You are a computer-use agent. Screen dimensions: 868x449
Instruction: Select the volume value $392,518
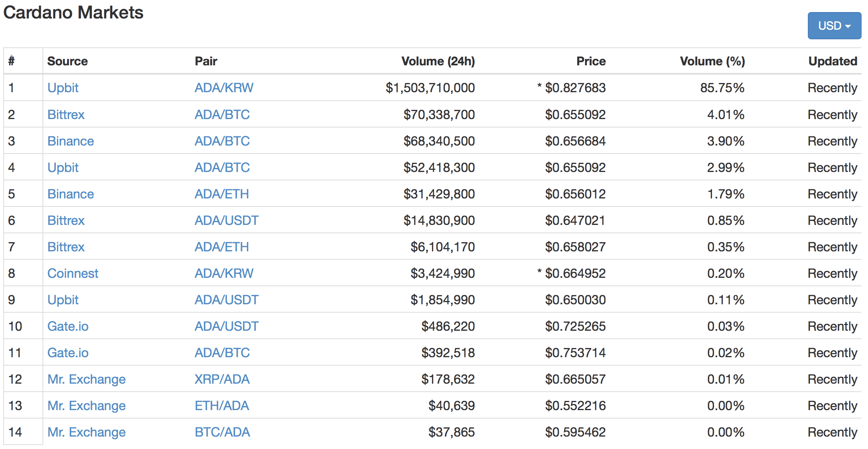click(448, 353)
